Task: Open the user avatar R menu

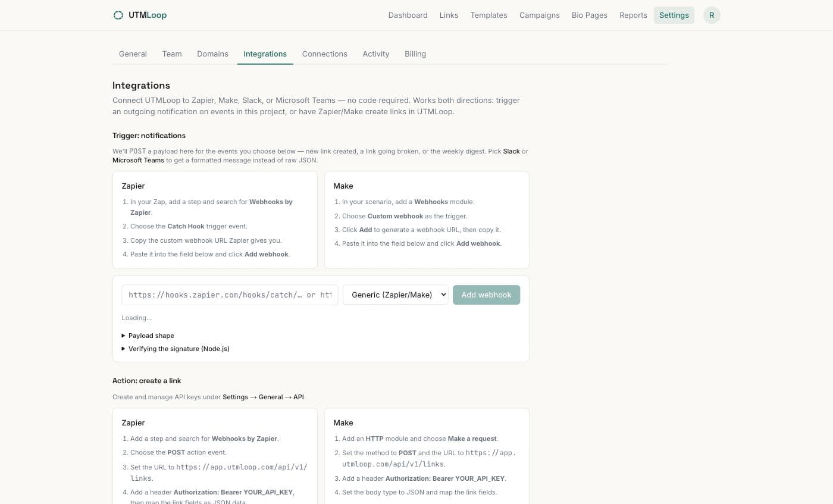Action: click(712, 15)
